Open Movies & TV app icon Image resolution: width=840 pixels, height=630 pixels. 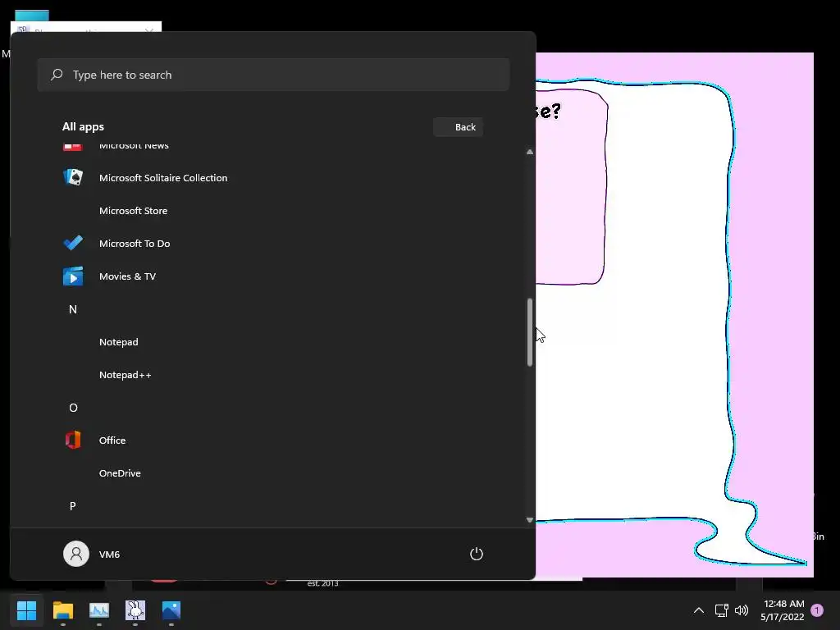(x=73, y=276)
